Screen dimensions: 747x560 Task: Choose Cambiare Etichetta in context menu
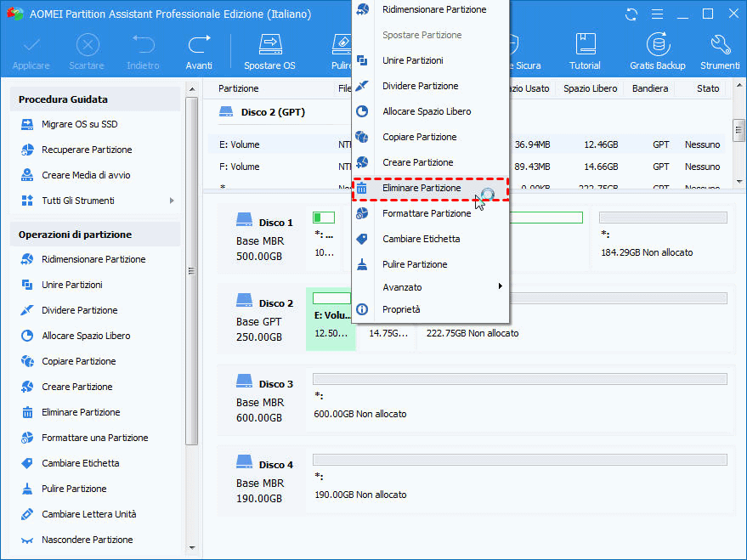click(431, 239)
